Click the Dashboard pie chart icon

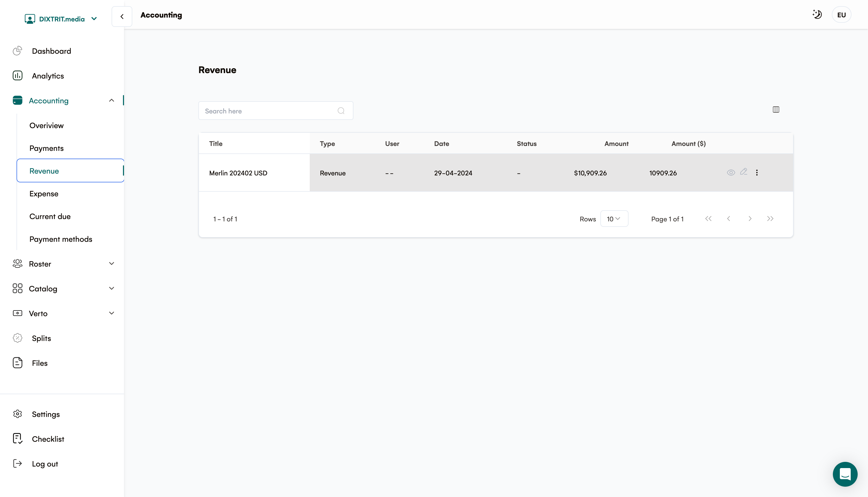tap(17, 51)
